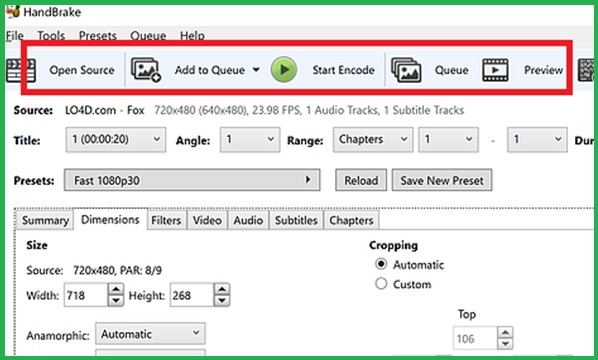Switch to the Video tab
Viewport: 598px width, 360px height.
[207, 220]
